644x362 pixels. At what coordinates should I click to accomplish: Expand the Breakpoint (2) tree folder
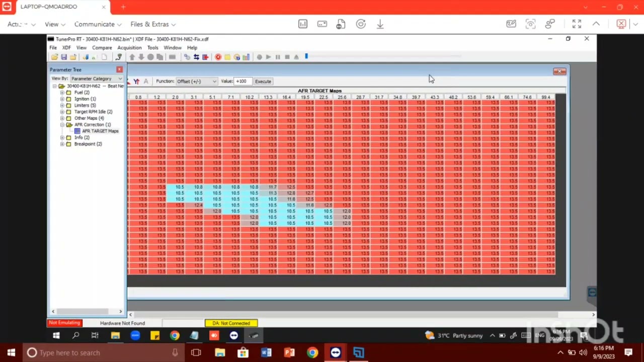(x=62, y=144)
